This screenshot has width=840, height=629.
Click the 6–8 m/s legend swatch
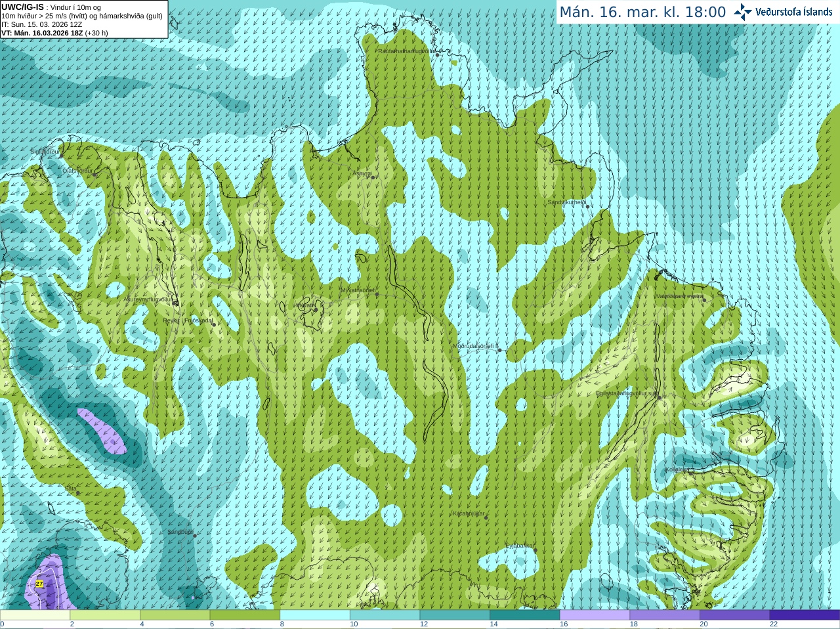(x=245, y=615)
